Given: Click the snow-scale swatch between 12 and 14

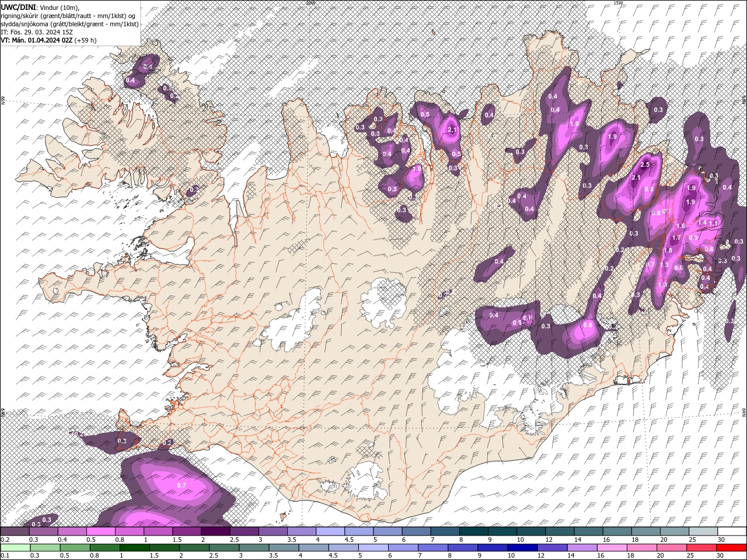Looking at the screenshot, I should (559, 531).
